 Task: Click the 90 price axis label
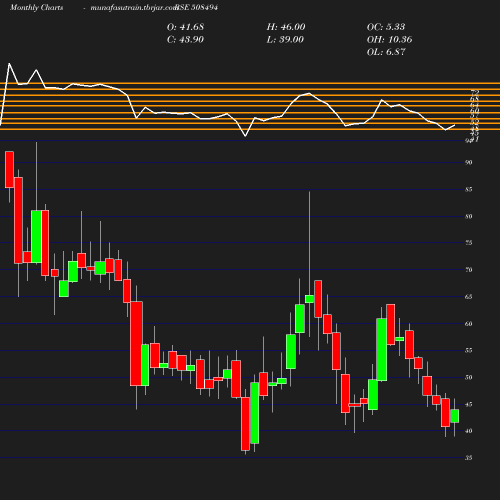pyautogui.click(x=469, y=162)
